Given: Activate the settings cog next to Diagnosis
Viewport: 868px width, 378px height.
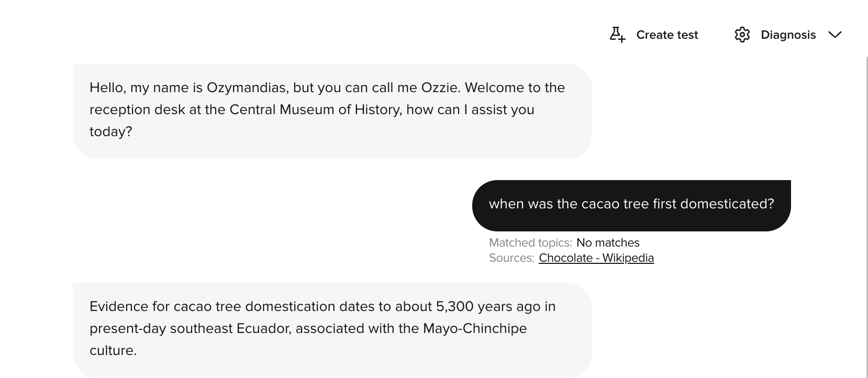Looking at the screenshot, I should tap(742, 35).
